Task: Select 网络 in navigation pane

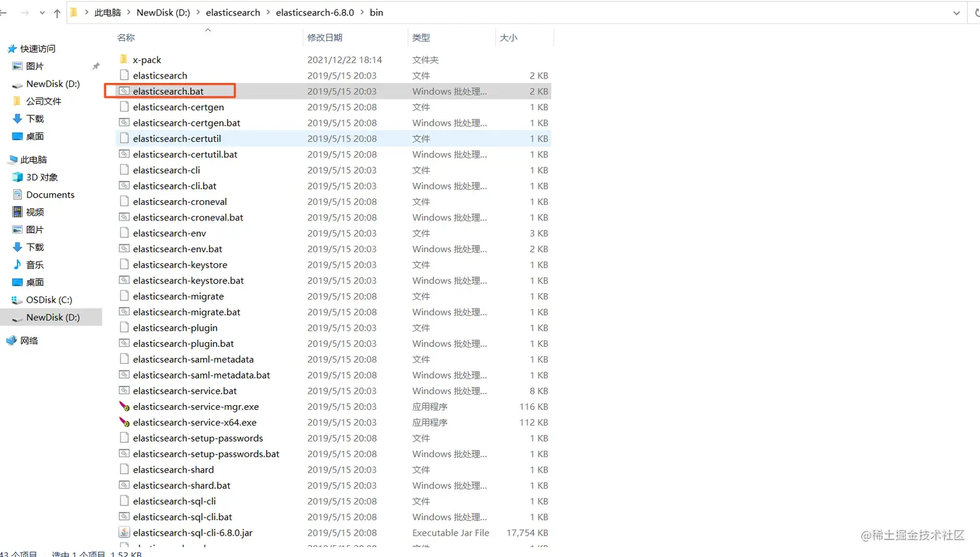Action: coord(29,340)
